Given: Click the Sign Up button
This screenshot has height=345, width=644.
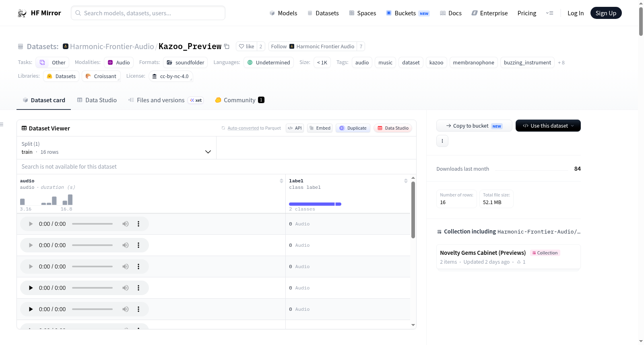Looking at the screenshot, I should coord(606,13).
